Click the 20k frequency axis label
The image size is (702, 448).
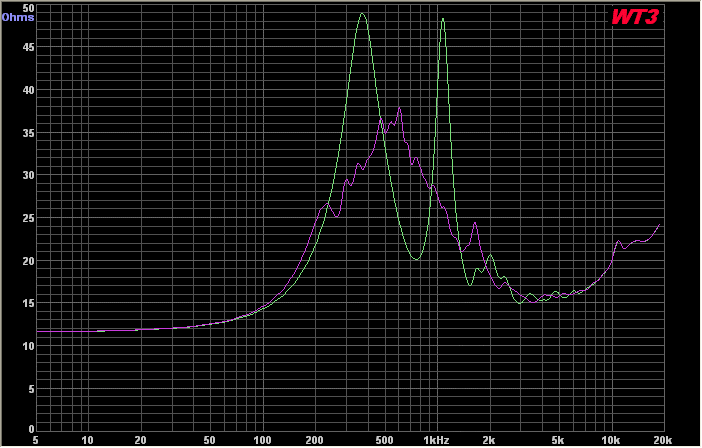[663, 440]
